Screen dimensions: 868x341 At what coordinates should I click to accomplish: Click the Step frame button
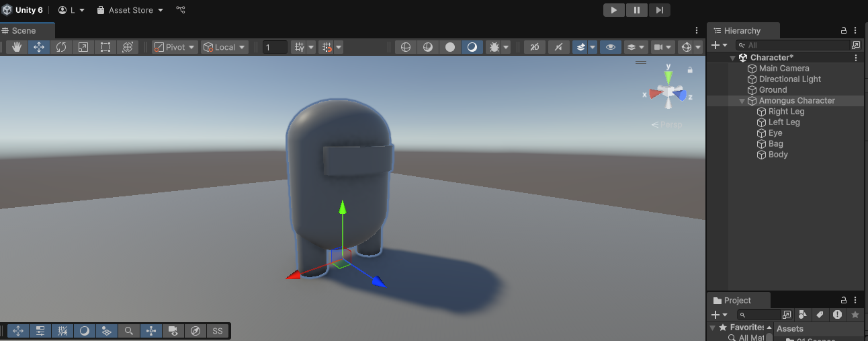[x=660, y=10]
